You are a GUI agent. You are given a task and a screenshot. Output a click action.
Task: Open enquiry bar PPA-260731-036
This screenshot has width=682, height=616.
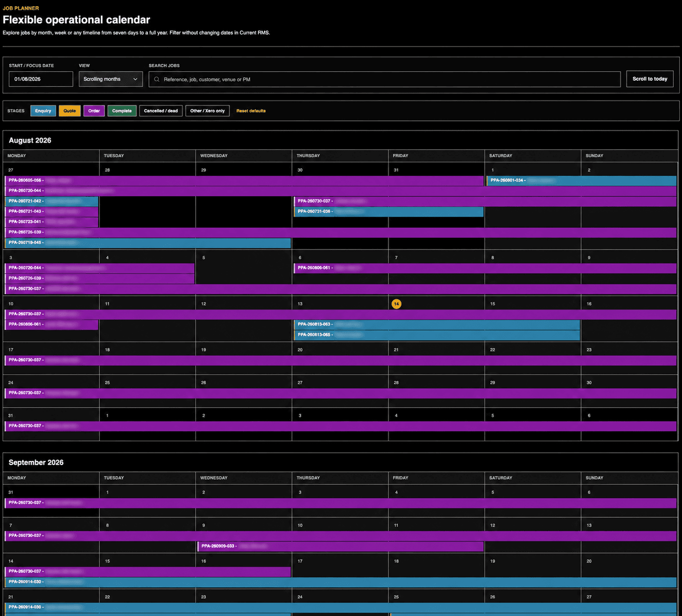(x=389, y=211)
